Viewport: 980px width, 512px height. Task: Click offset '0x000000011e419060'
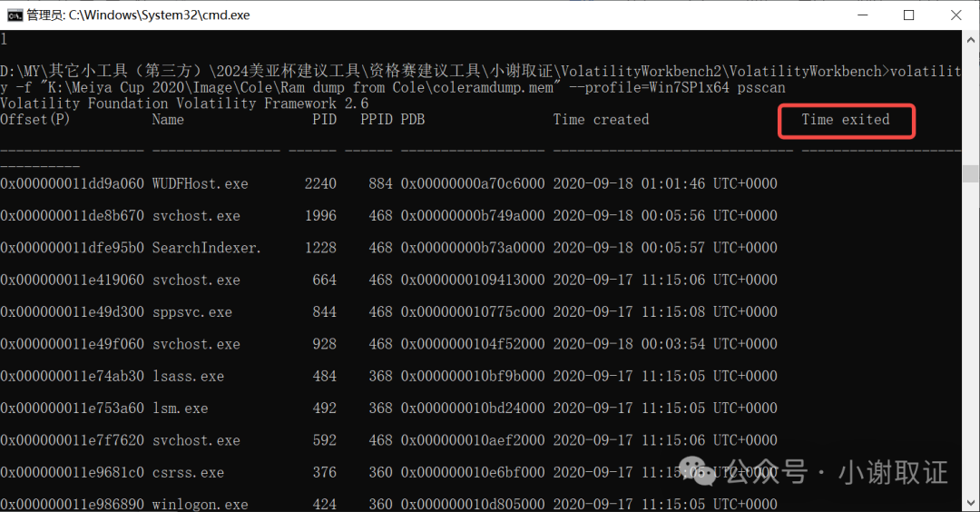click(x=72, y=281)
